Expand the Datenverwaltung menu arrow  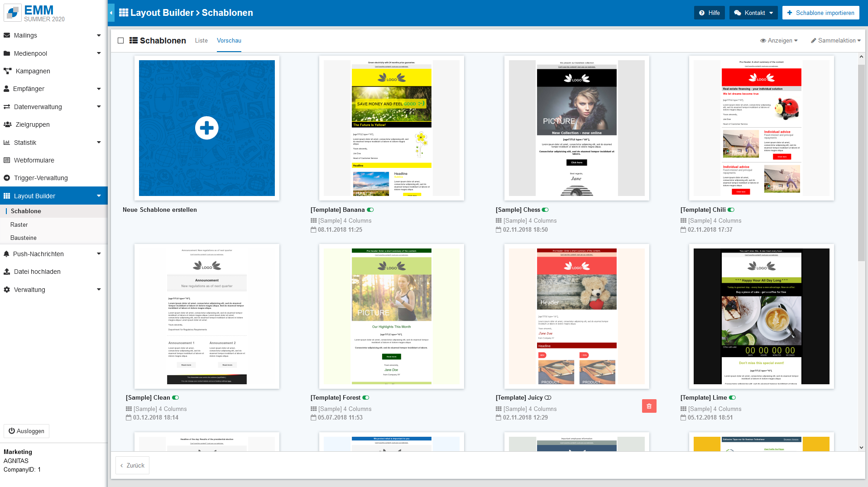pyautogui.click(x=99, y=107)
